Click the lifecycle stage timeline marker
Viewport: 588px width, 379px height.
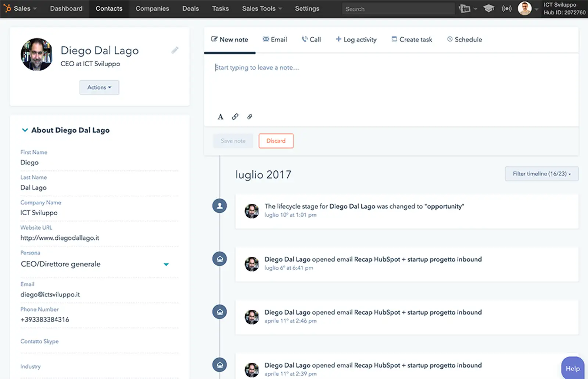220,206
